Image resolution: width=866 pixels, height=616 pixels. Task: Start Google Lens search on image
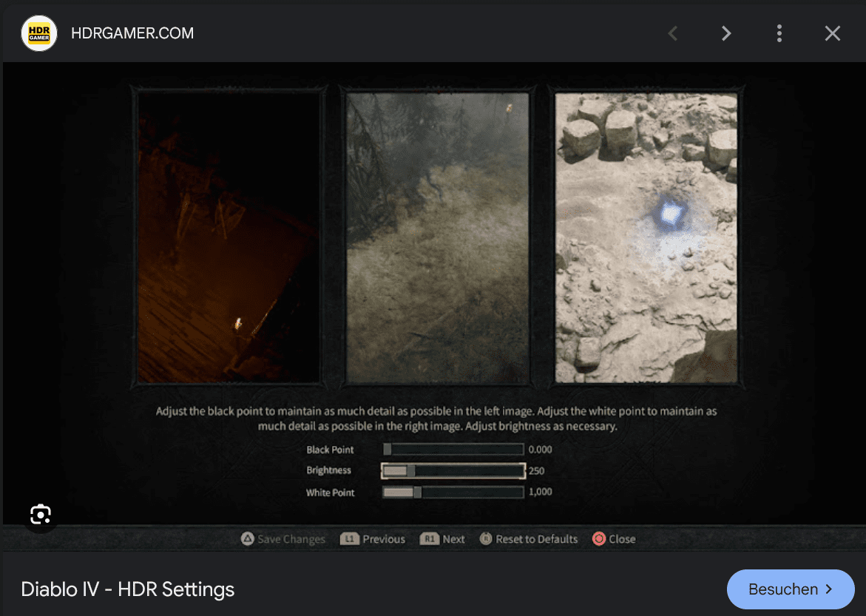[x=41, y=515]
